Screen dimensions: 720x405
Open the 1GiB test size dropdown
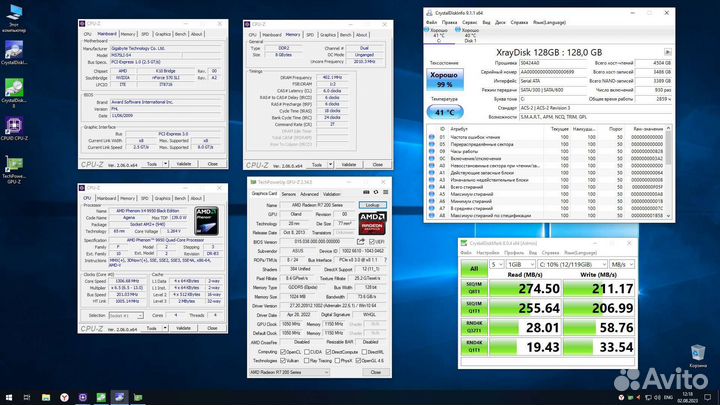(x=521, y=264)
